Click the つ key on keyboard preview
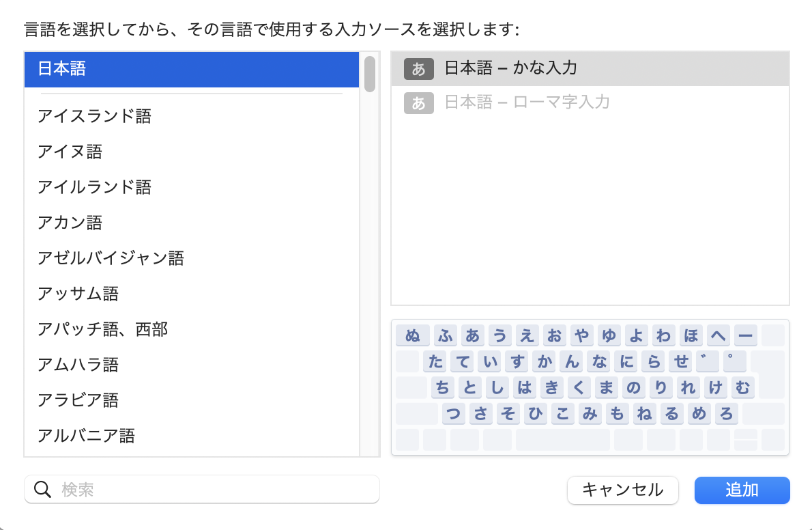This screenshot has width=812, height=530. [x=454, y=413]
